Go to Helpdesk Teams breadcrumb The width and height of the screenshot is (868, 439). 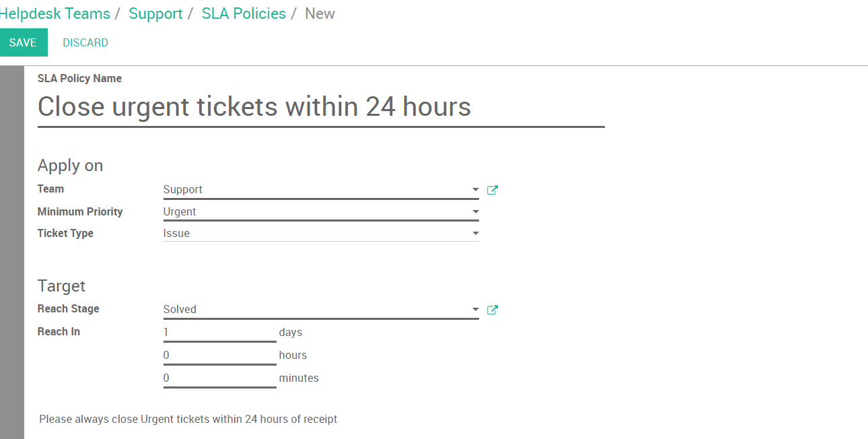click(x=55, y=13)
